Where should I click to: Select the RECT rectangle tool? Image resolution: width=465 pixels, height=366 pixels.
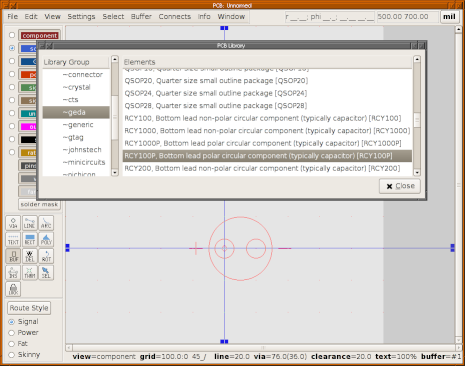coord(30,239)
